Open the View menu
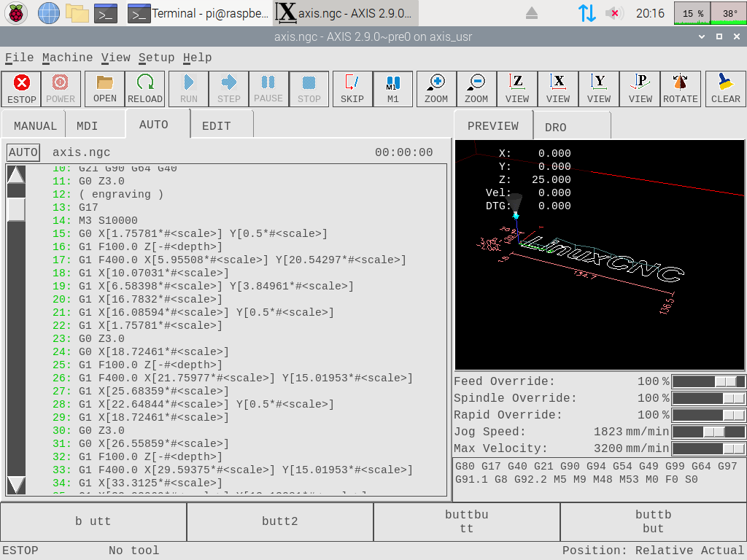Screen dimensions: 747x560 [116, 58]
